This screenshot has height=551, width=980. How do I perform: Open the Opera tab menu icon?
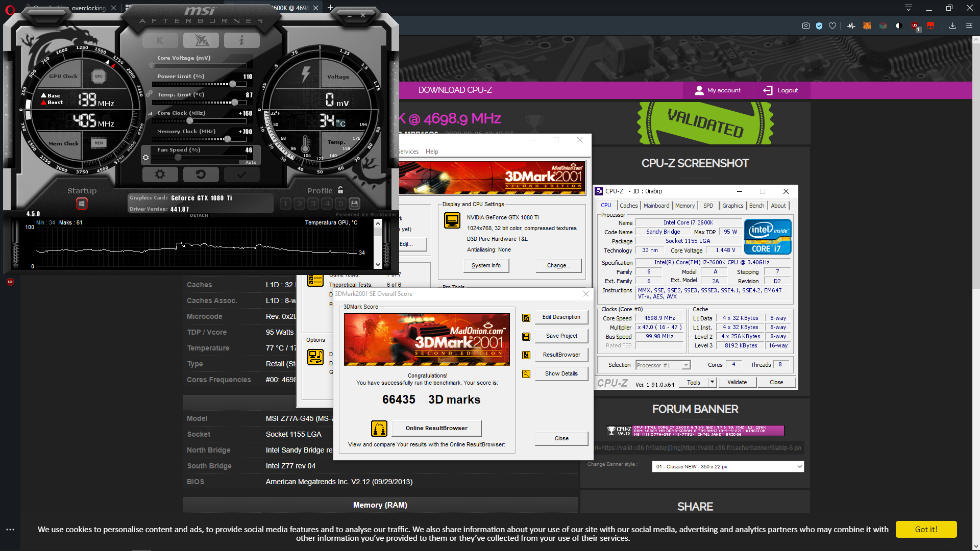coord(909,8)
